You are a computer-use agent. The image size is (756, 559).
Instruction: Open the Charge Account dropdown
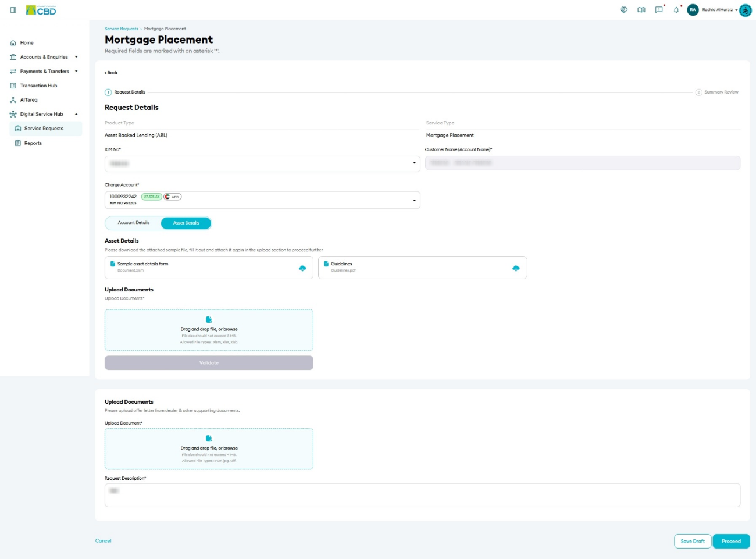pos(262,200)
